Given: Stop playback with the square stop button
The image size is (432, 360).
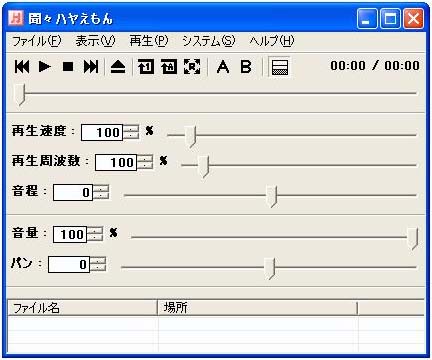Looking at the screenshot, I should click(x=68, y=67).
